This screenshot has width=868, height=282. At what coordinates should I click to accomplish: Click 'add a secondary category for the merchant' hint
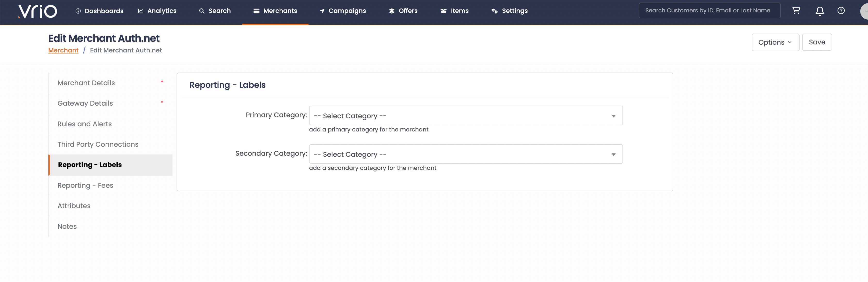click(x=373, y=168)
